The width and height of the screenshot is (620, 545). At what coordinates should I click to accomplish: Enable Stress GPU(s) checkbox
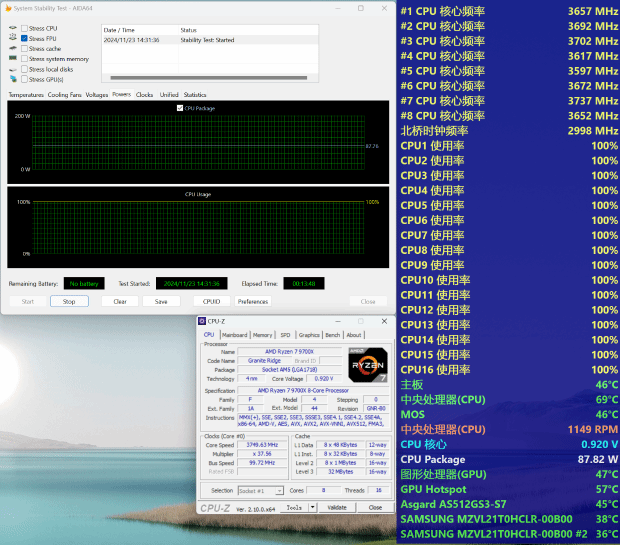pyautogui.click(x=25, y=79)
